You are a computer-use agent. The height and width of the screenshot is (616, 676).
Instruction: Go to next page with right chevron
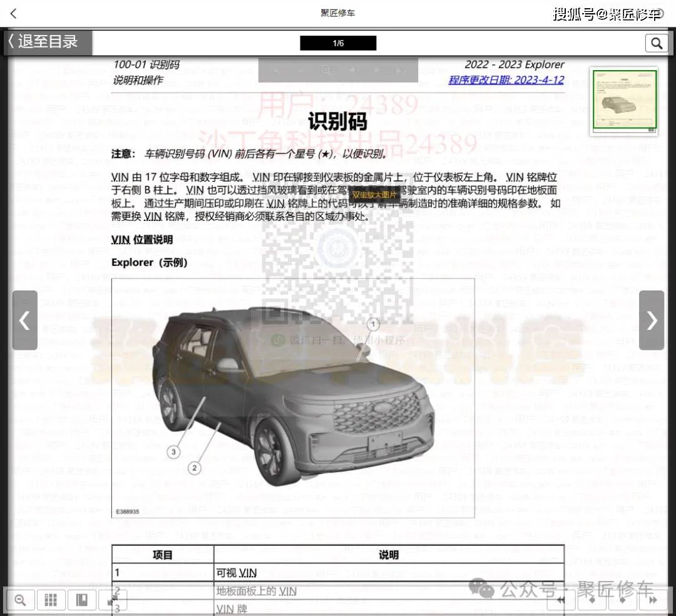click(x=652, y=320)
